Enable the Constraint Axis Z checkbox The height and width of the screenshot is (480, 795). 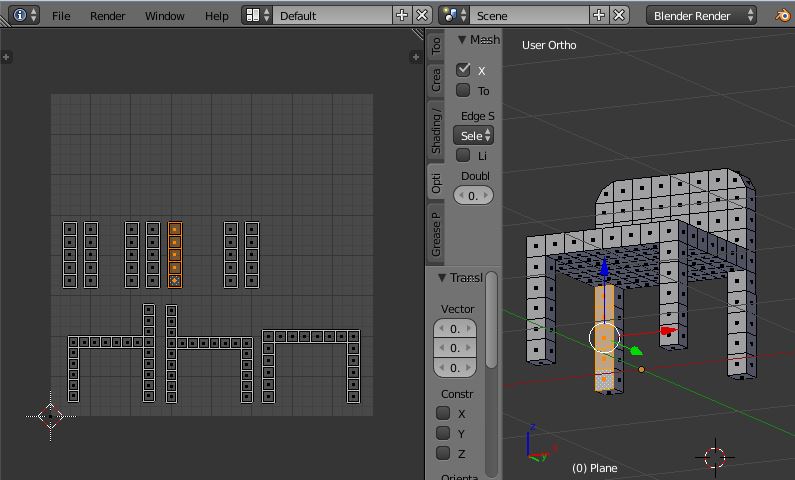point(443,453)
